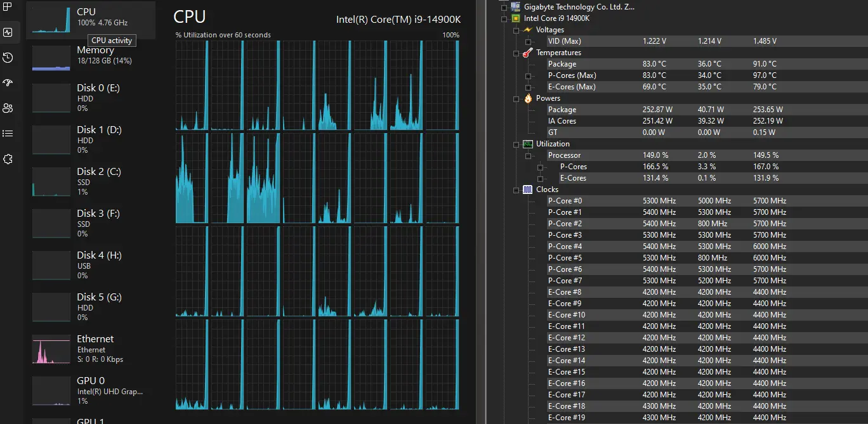This screenshot has height=424, width=868.
Task: Click the motherboard icon beside Gigabyte Technology
Action: click(516, 7)
